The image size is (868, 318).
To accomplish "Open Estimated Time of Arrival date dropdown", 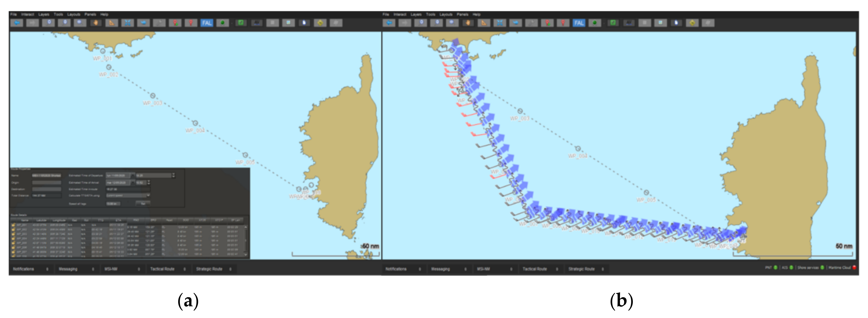I will [x=133, y=182].
